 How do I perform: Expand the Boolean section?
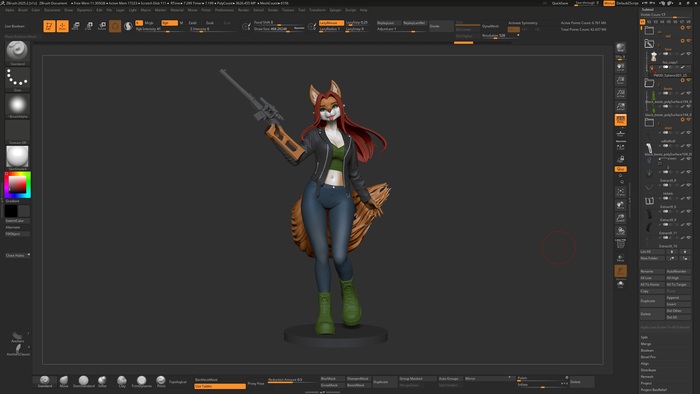(x=647, y=350)
